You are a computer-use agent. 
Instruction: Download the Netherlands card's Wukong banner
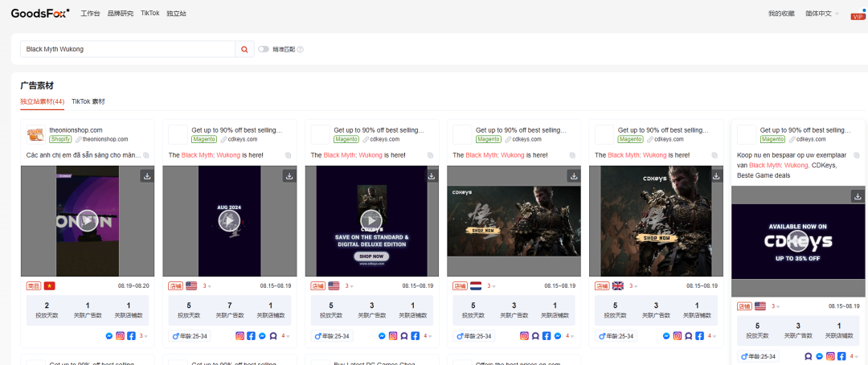(574, 176)
